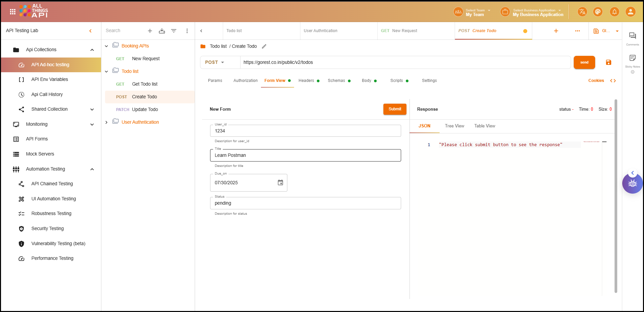This screenshot has width=644, height=312.
Task: Click the save request floppy disk icon
Action: coord(608,62)
